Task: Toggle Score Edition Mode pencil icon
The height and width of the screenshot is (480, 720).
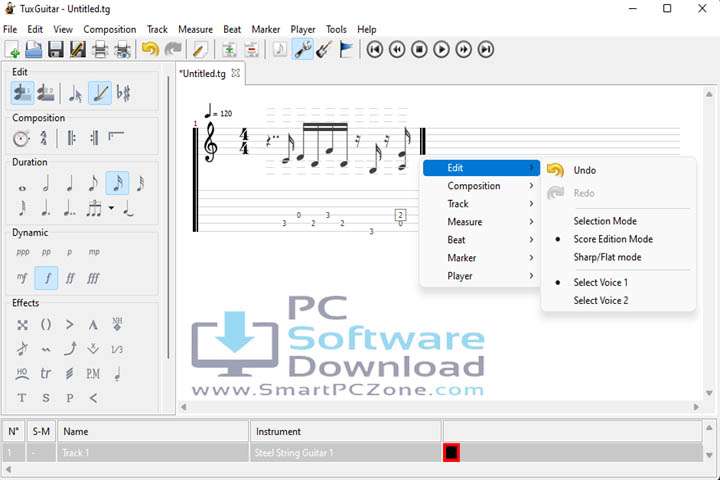Action: (x=100, y=93)
